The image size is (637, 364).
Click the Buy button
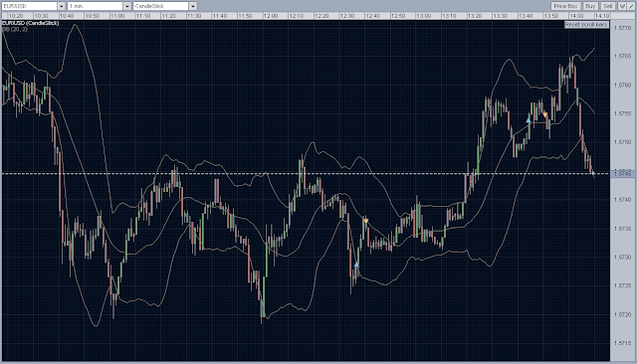[590, 6]
